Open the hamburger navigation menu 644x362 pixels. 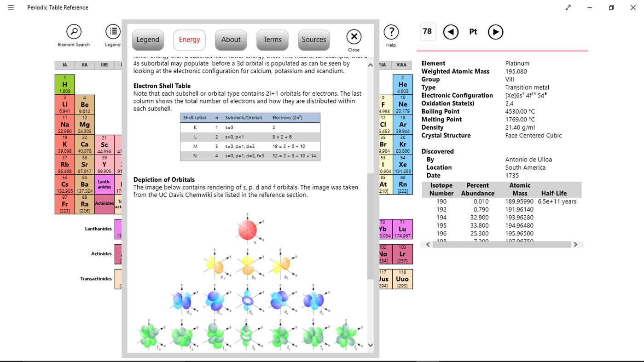click(x=10, y=7)
